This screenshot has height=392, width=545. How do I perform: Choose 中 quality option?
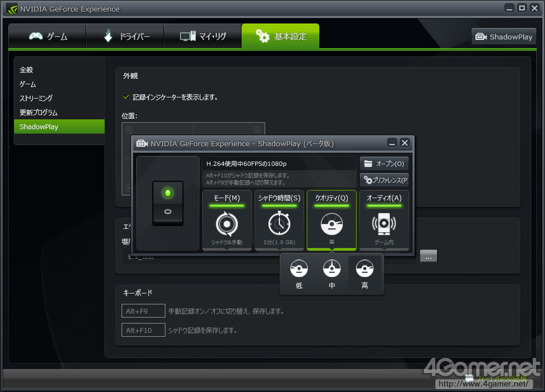[x=332, y=274]
